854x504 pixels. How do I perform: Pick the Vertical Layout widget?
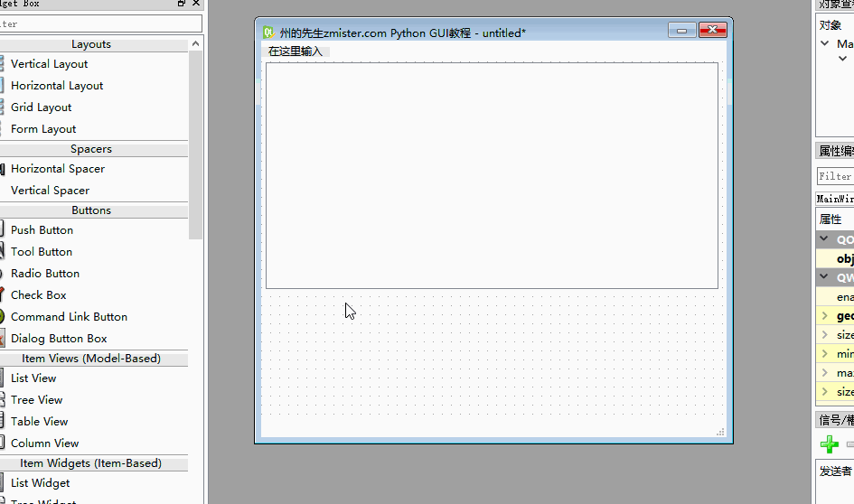(49, 64)
